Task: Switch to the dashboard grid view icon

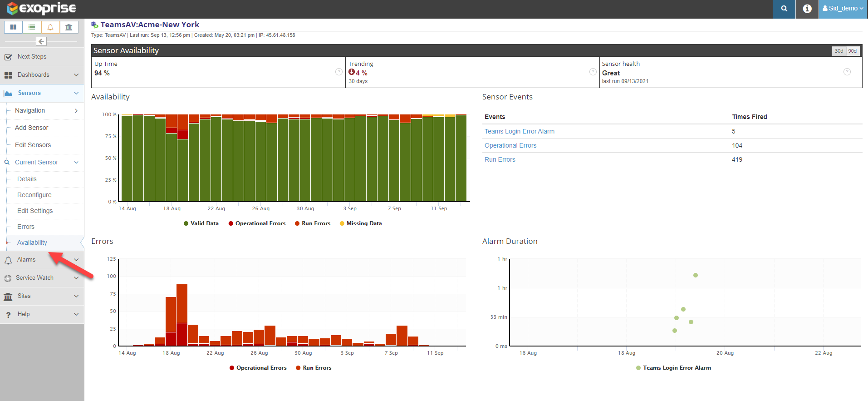Action: click(x=13, y=27)
